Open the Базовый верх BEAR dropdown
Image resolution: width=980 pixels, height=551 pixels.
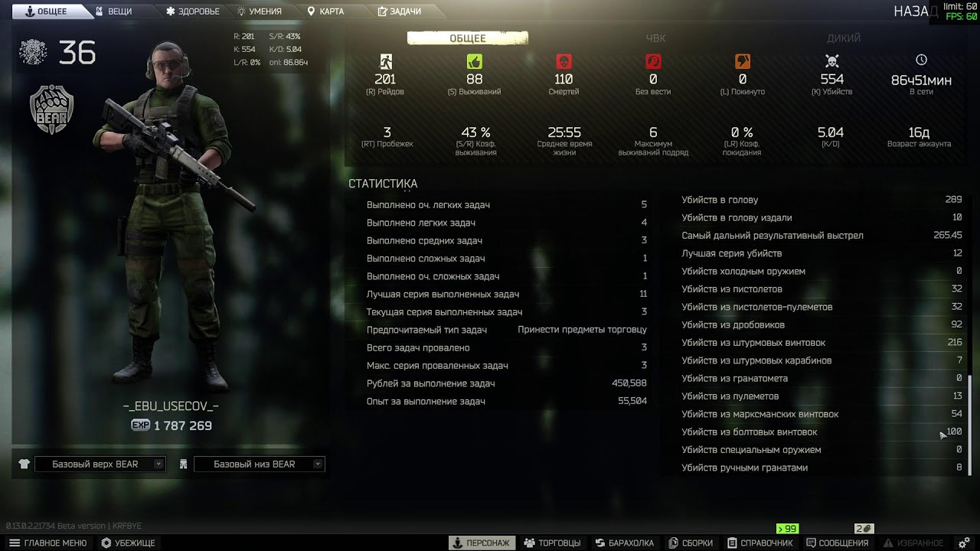click(x=100, y=464)
